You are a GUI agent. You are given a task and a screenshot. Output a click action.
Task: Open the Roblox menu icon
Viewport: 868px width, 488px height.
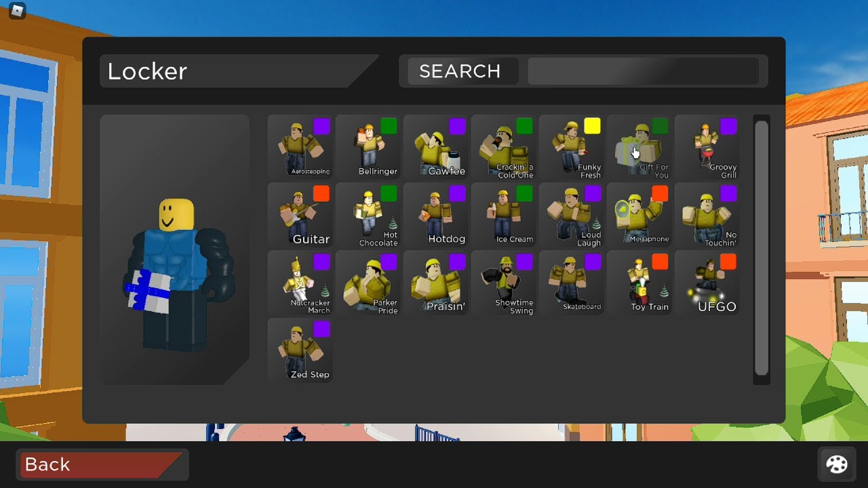(x=17, y=11)
